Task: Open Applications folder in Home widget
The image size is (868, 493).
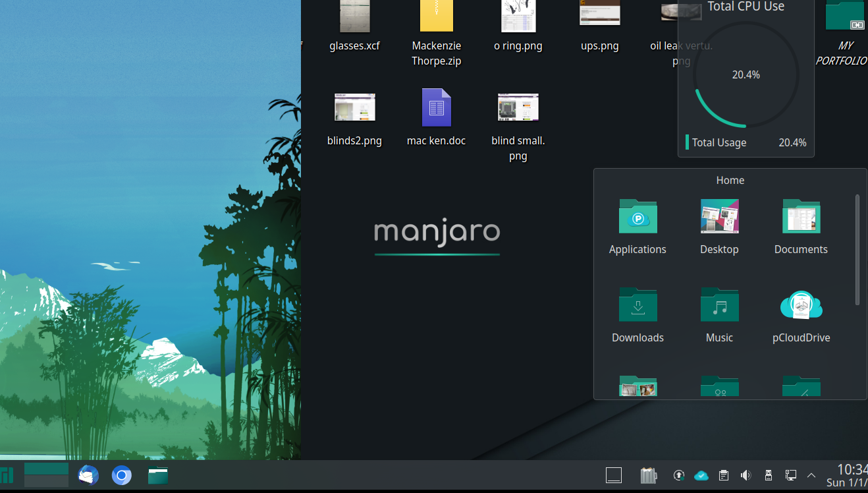Action: 637,227
